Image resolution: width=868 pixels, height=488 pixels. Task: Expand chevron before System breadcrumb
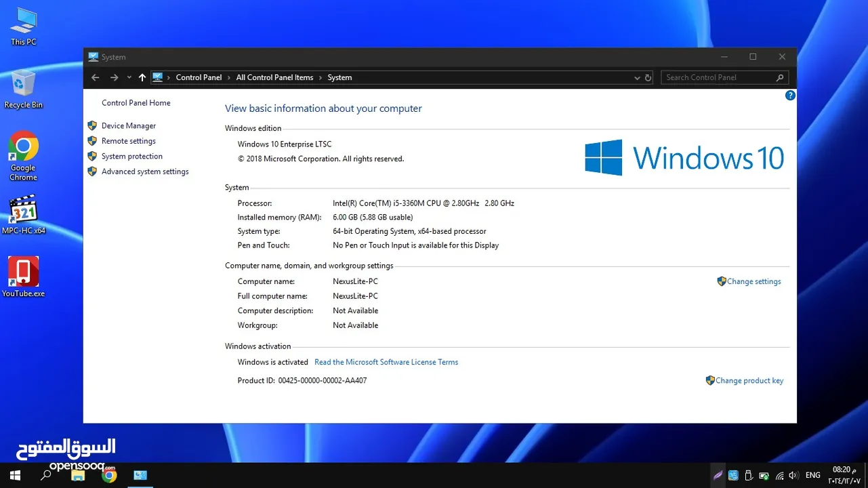[x=321, y=77]
